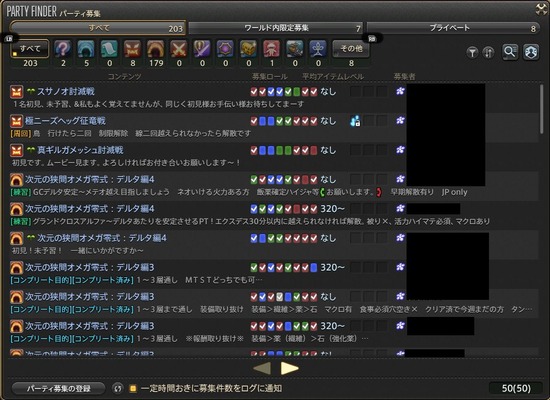
Task: Go to the previous page arrow
Action: 262,368
